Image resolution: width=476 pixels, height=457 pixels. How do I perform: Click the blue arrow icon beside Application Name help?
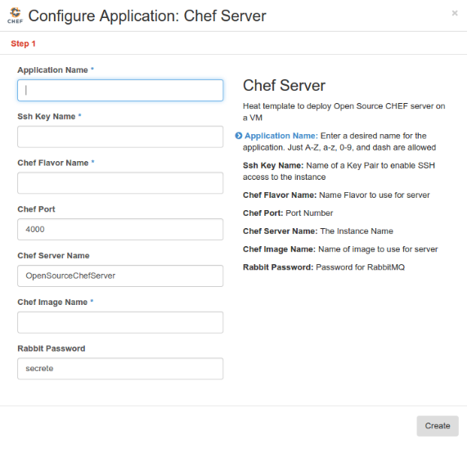239,136
